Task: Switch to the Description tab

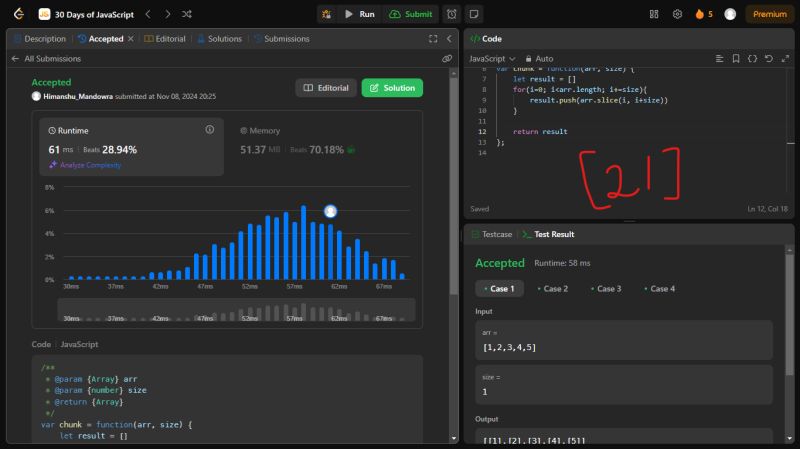Action: [40, 39]
